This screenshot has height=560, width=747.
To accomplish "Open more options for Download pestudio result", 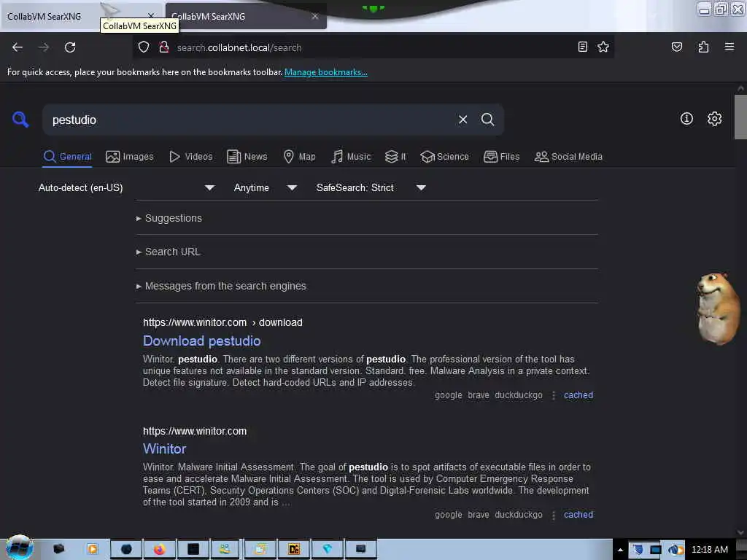I will pos(553,395).
